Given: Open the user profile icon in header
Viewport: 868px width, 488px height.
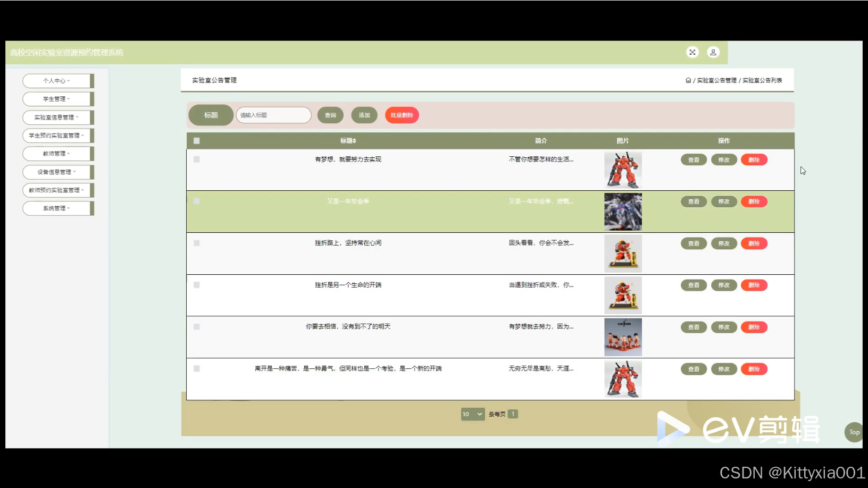Looking at the screenshot, I should 713,52.
